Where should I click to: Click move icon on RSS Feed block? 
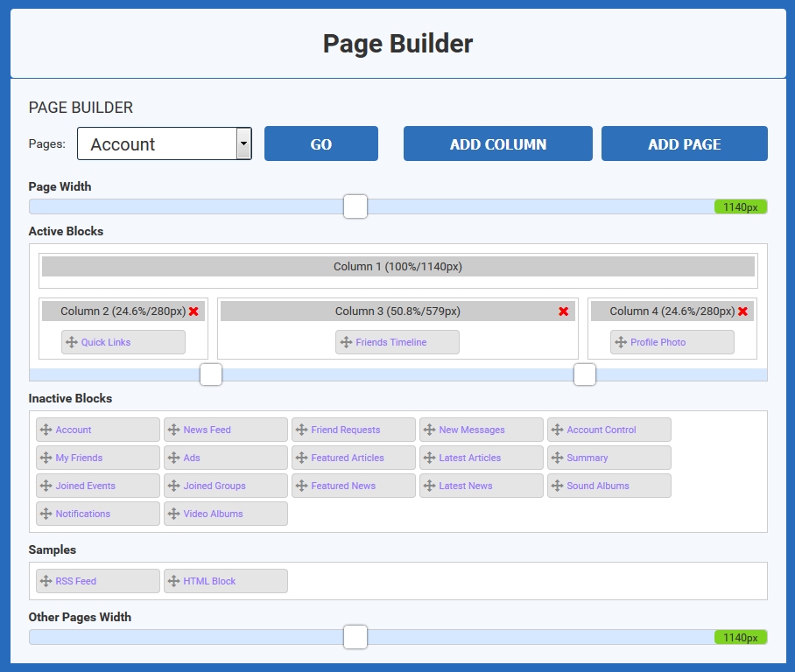46,581
